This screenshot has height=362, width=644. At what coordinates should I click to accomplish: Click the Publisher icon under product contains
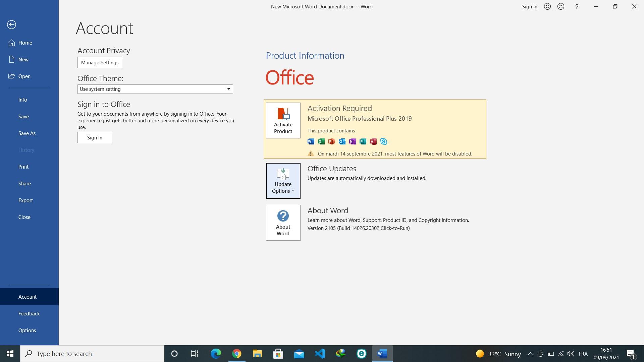[363, 141]
